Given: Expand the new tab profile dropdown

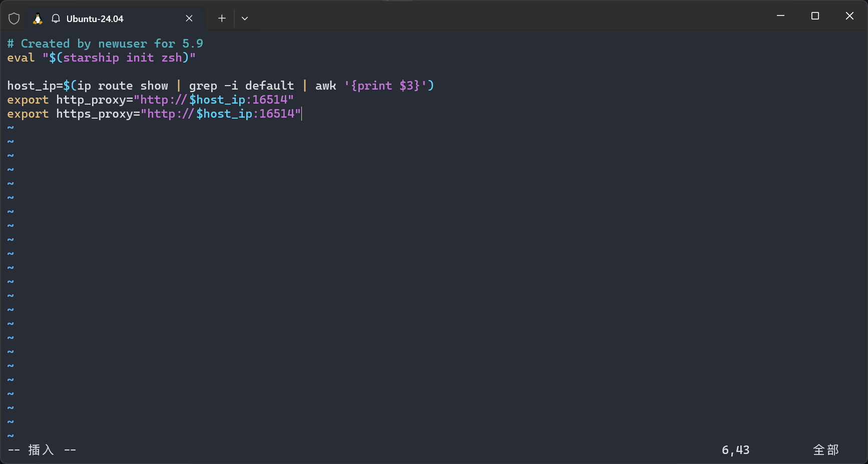Looking at the screenshot, I should point(245,19).
